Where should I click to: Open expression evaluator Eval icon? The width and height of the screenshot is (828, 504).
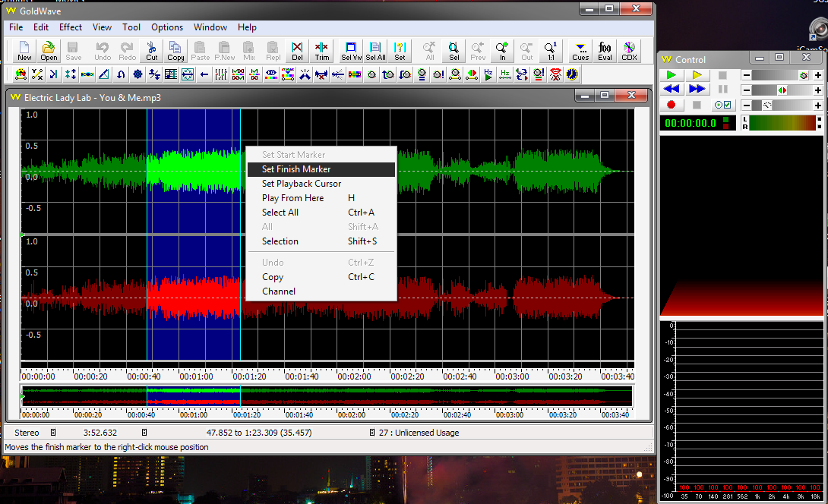605,51
